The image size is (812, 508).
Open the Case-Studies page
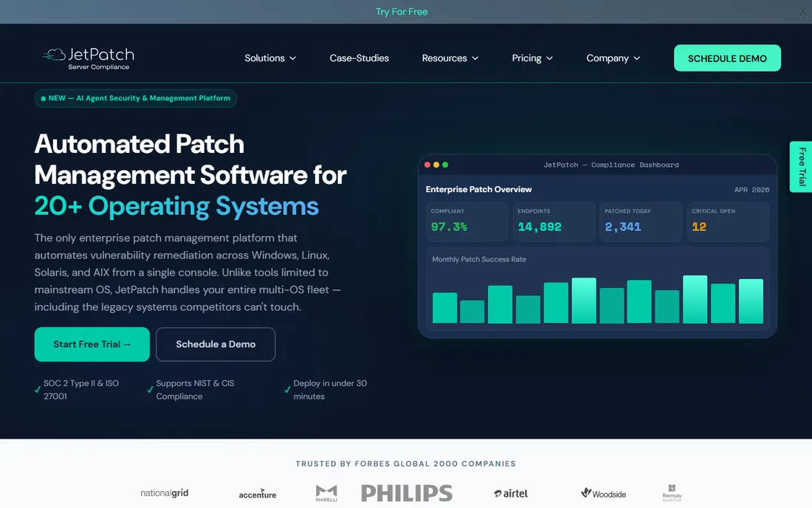point(359,58)
